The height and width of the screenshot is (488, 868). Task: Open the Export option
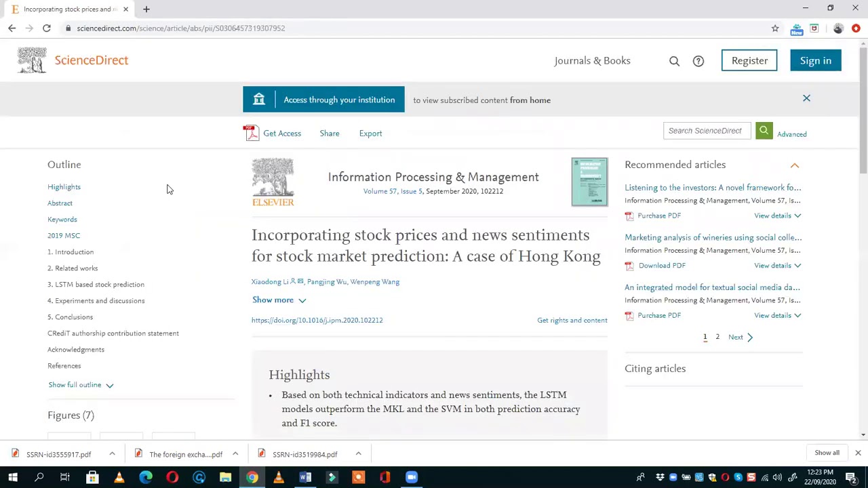pyautogui.click(x=370, y=134)
